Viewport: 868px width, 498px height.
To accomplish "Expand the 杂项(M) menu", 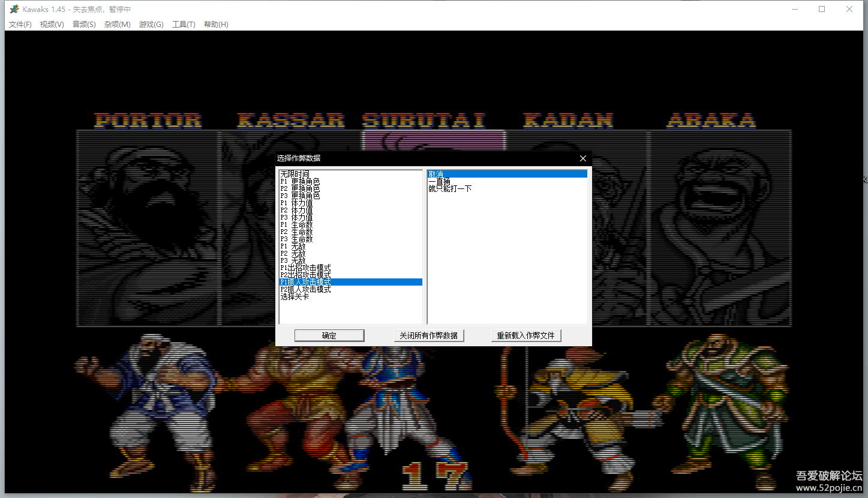I will [x=117, y=25].
